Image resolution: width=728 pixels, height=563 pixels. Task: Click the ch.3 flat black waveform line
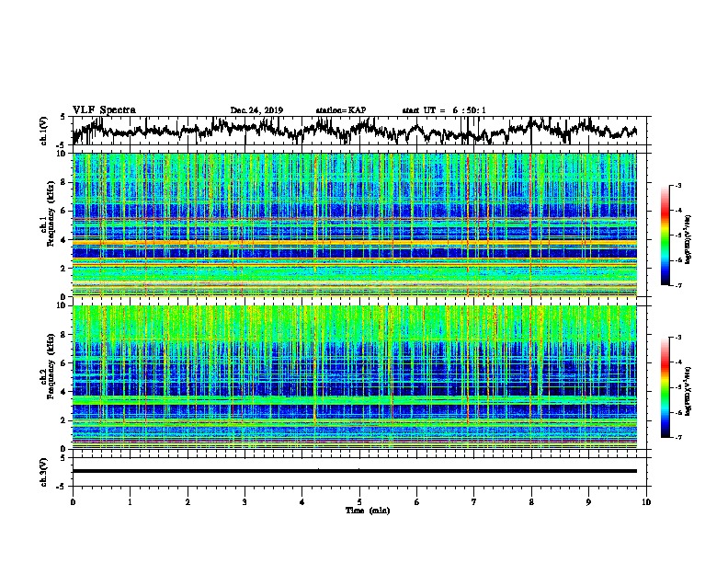tap(354, 471)
